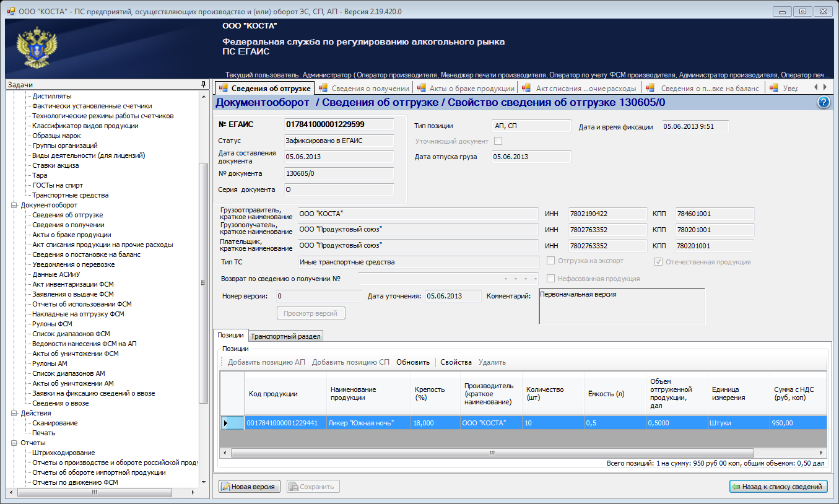Image resolution: width=839 pixels, height=504 pixels.
Task: Click the row selector arrow for Ликер "Южная ночь"
Action: tap(232, 423)
